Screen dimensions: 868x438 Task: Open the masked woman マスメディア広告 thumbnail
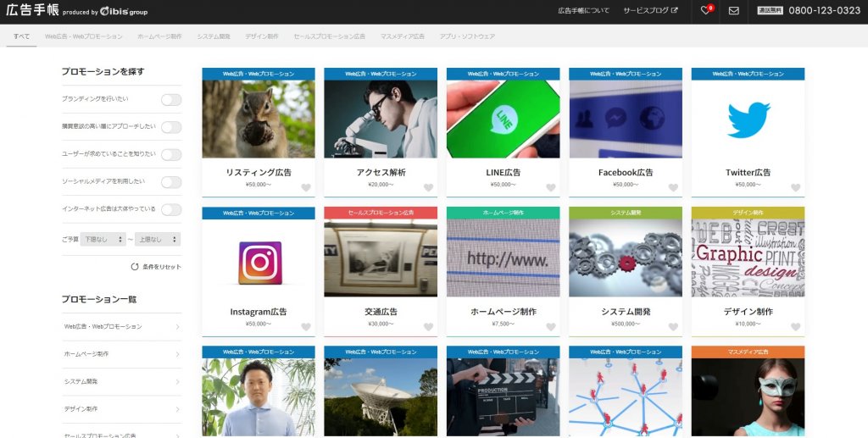pos(748,397)
